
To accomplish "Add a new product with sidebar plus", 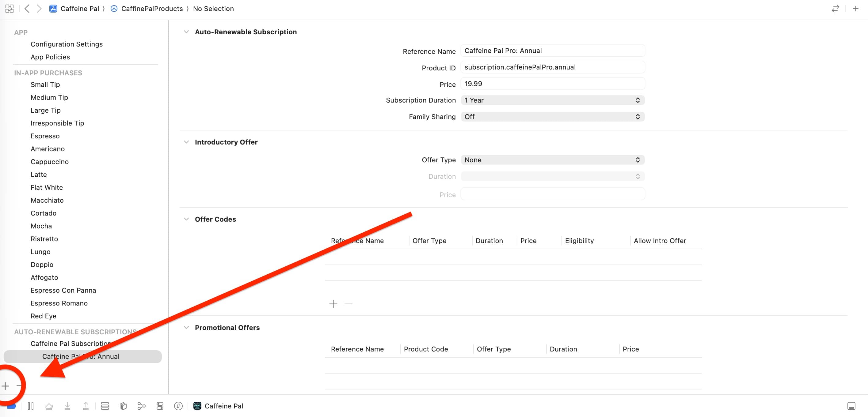I will point(6,386).
